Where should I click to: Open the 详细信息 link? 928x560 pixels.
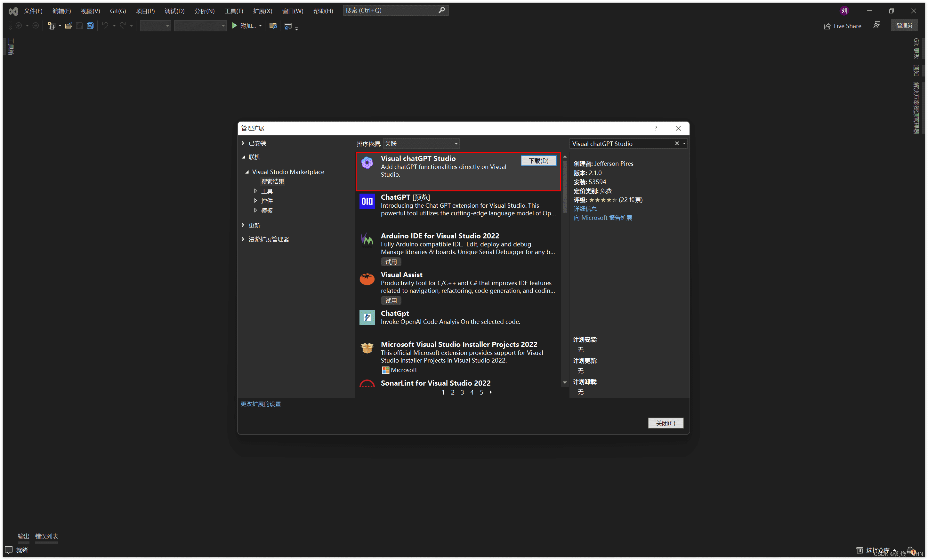point(585,209)
